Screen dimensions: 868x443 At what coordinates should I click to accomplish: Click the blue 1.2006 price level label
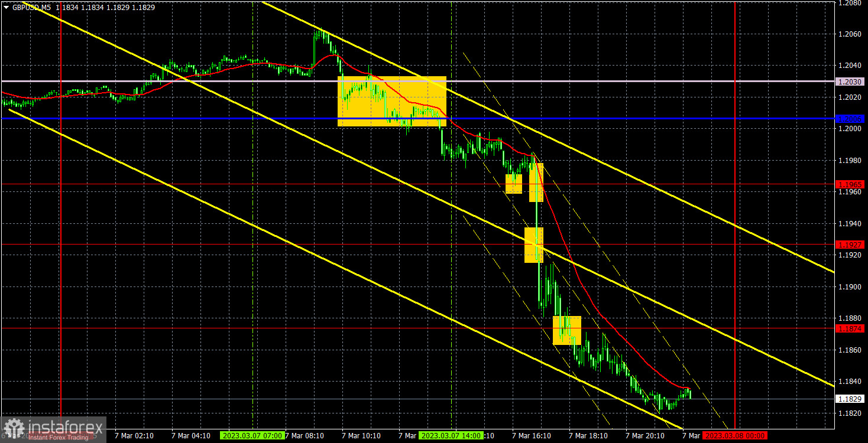(850, 119)
